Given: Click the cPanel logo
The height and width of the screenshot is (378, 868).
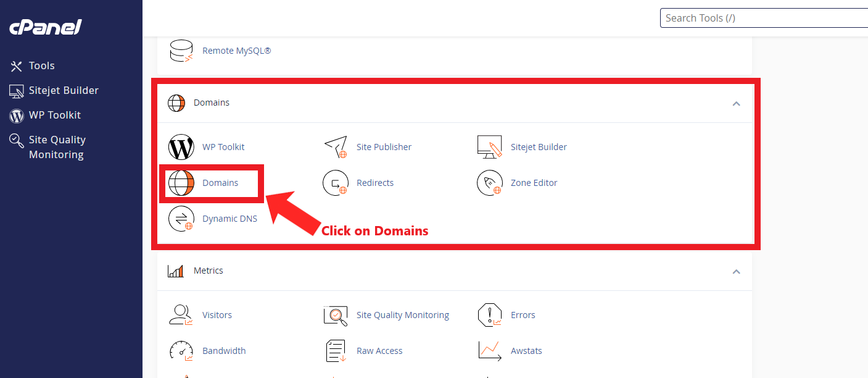Looking at the screenshot, I should [x=45, y=28].
